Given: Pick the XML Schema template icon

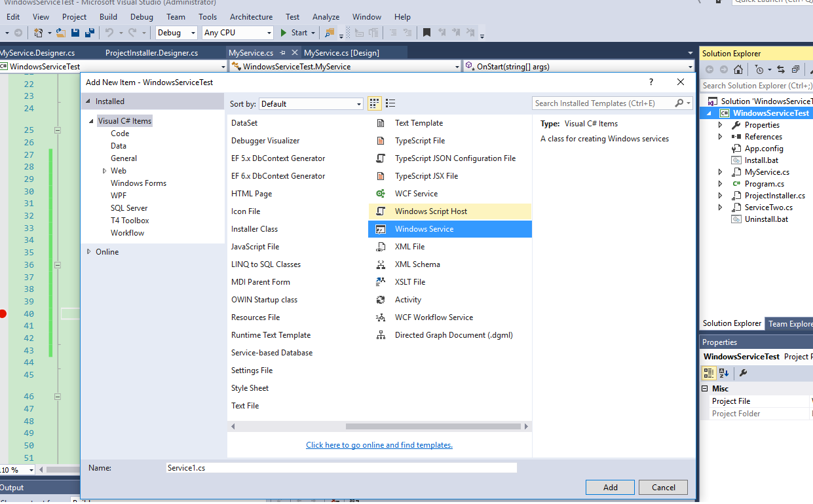Looking at the screenshot, I should 381,264.
